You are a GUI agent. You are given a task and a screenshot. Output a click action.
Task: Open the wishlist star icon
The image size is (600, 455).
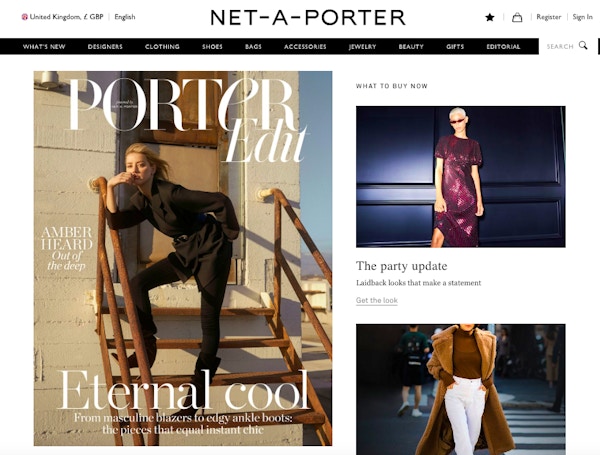[490, 17]
